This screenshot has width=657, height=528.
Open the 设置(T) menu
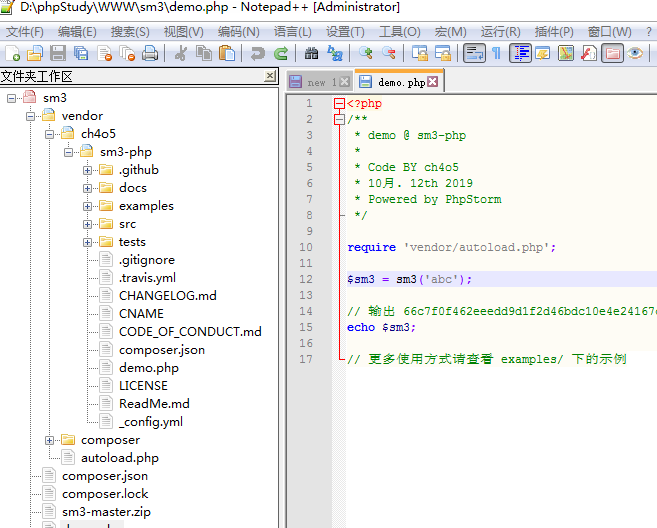345,32
